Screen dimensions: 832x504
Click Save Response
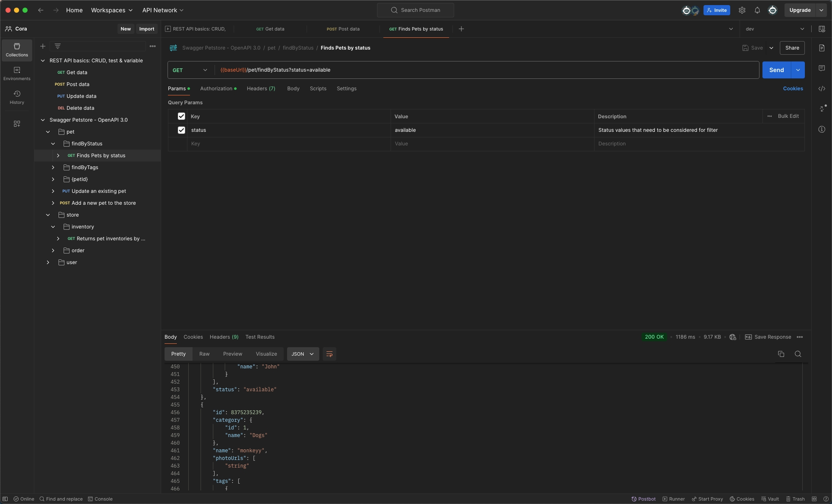(x=768, y=337)
